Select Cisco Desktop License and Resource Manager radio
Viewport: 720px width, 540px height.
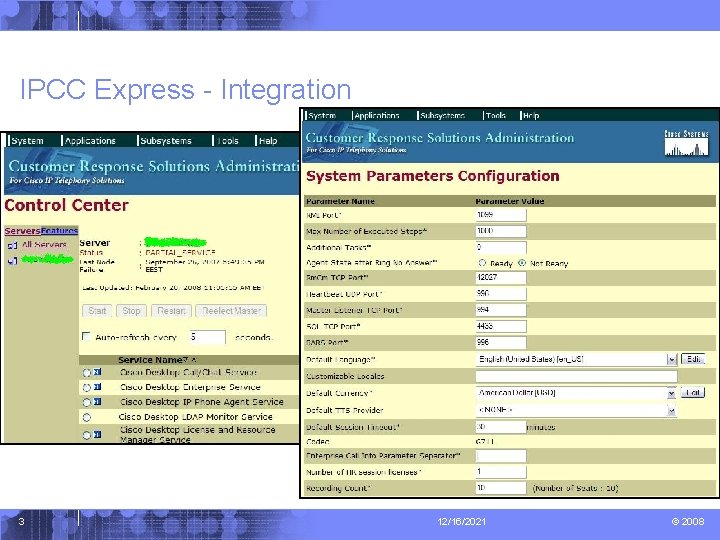(87, 435)
